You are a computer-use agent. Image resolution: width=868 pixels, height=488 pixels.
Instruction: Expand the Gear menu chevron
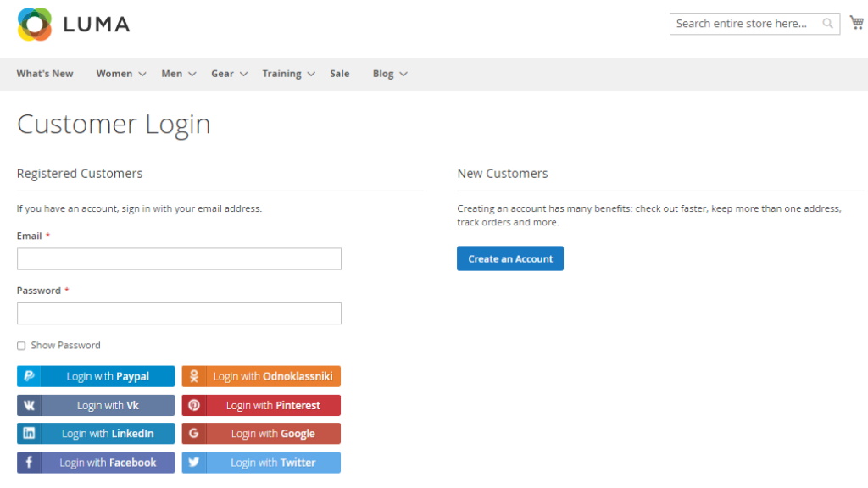click(243, 75)
